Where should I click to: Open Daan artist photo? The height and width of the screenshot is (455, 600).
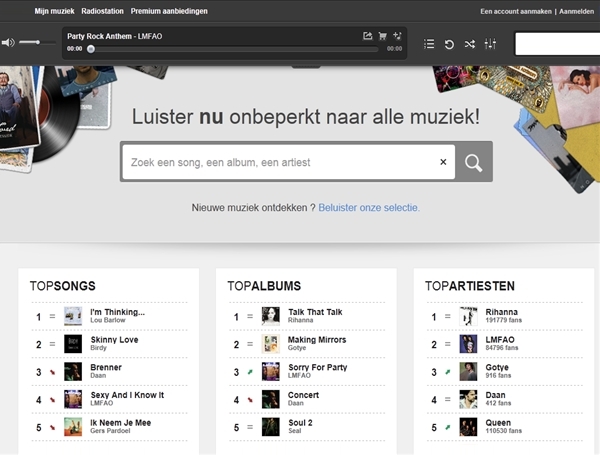[x=468, y=399]
